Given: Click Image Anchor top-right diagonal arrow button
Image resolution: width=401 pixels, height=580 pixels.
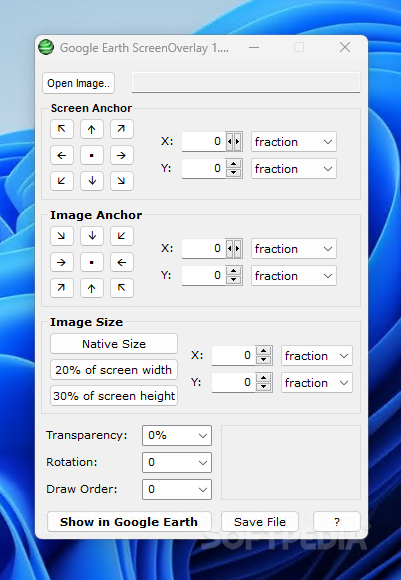Looking at the screenshot, I should [x=122, y=236].
